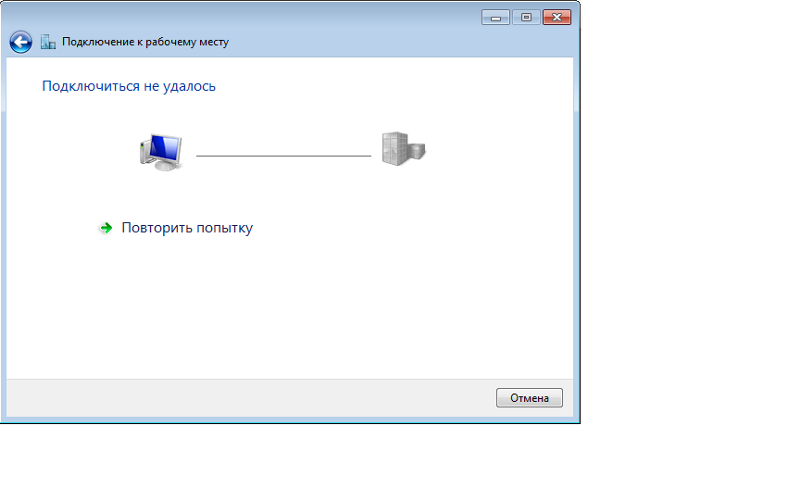The height and width of the screenshot is (500, 800).
Task: Cancel with the Отмена button
Action: tap(529, 398)
